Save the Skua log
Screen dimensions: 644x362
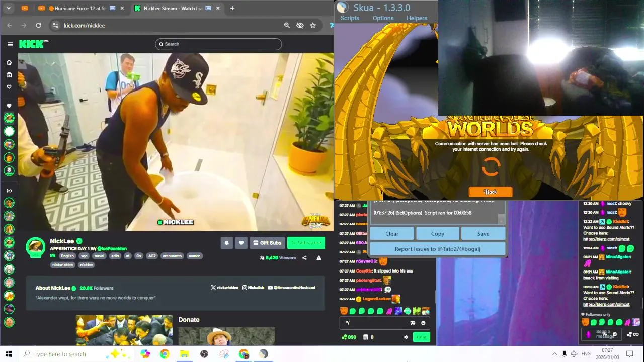pyautogui.click(x=483, y=234)
